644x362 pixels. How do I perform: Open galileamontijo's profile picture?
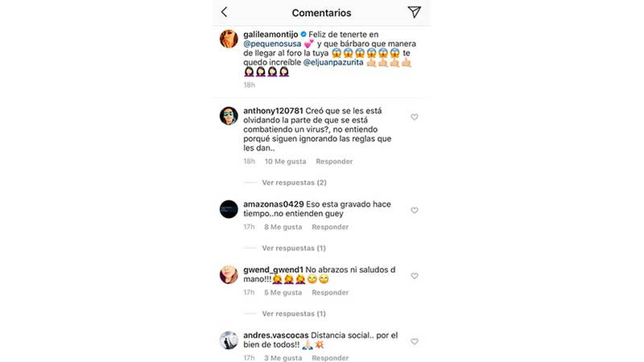point(229,39)
